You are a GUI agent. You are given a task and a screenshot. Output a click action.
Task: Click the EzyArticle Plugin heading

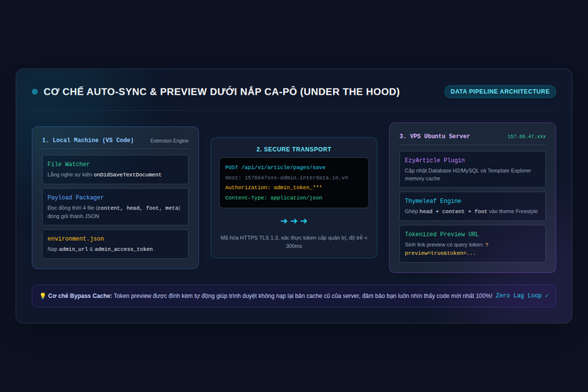(x=435, y=160)
